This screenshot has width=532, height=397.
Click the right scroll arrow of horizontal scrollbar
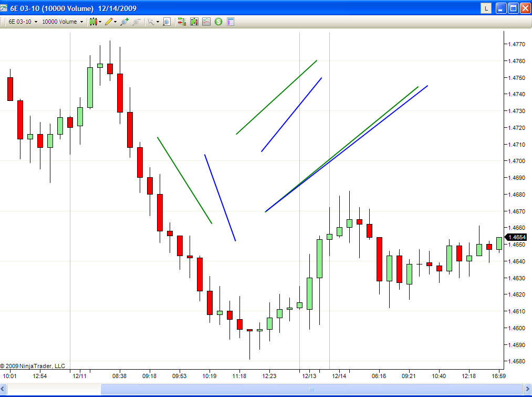click(x=528, y=389)
